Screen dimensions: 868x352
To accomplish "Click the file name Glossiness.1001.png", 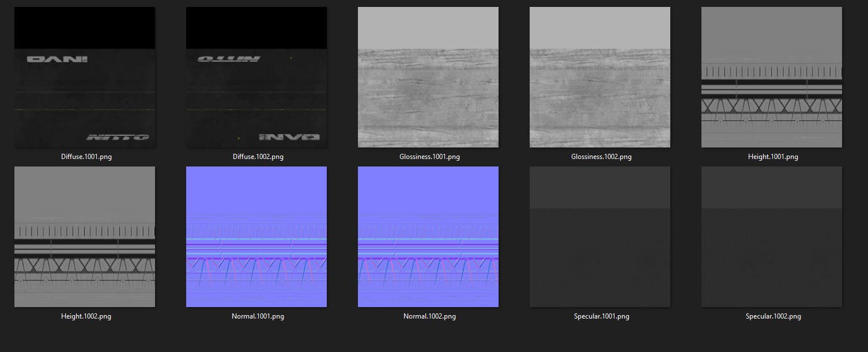I will 429,157.
